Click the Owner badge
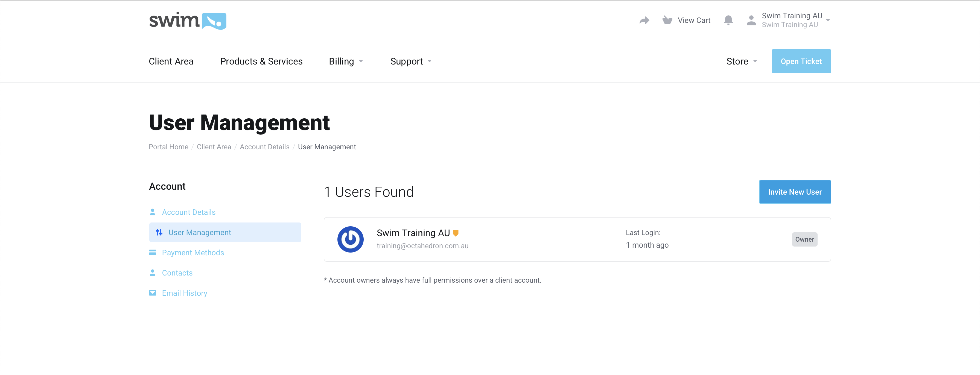980x375 pixels. pyautogui.click(x=805, y=239)
